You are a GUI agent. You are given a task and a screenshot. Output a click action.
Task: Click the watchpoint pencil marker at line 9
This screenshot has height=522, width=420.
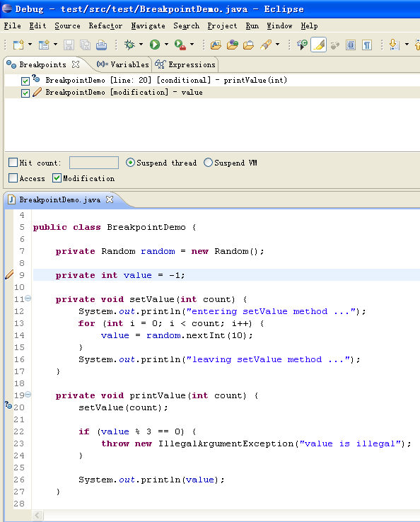[9, 274]
